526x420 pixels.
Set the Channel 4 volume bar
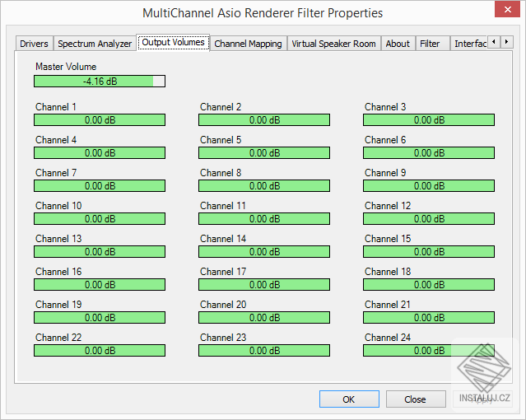pyautogui.click(x=100, y=152)
